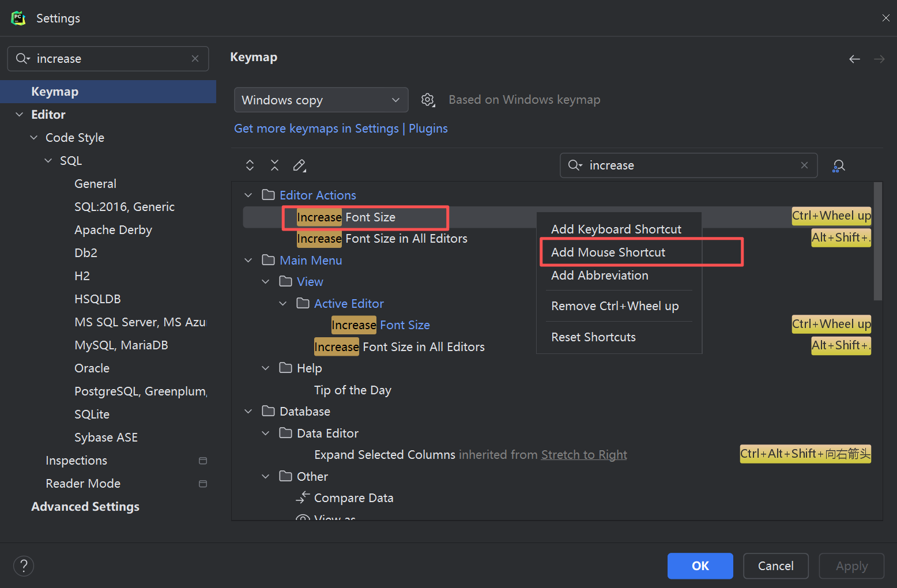Select MySQL, MariaDB entry

tap(121, 345)
